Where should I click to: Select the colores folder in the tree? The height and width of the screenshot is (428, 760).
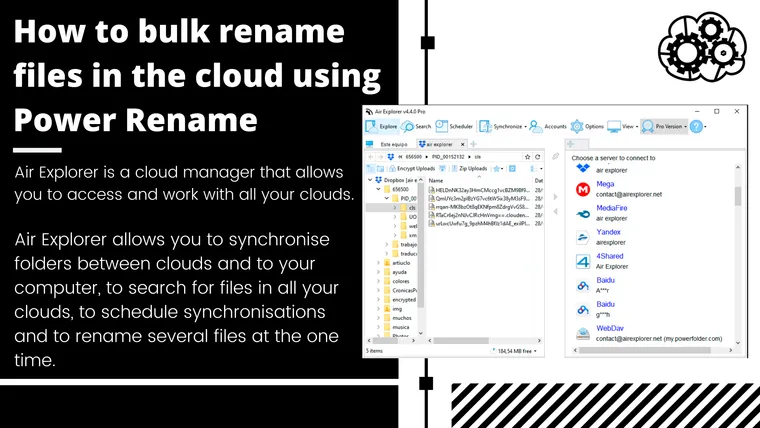coord(396,281)
